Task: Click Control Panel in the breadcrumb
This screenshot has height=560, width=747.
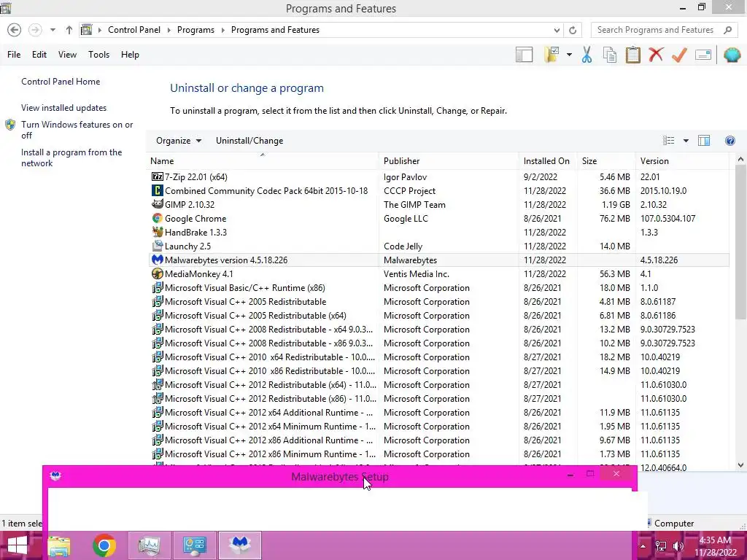Action: (x=134, y=30)
